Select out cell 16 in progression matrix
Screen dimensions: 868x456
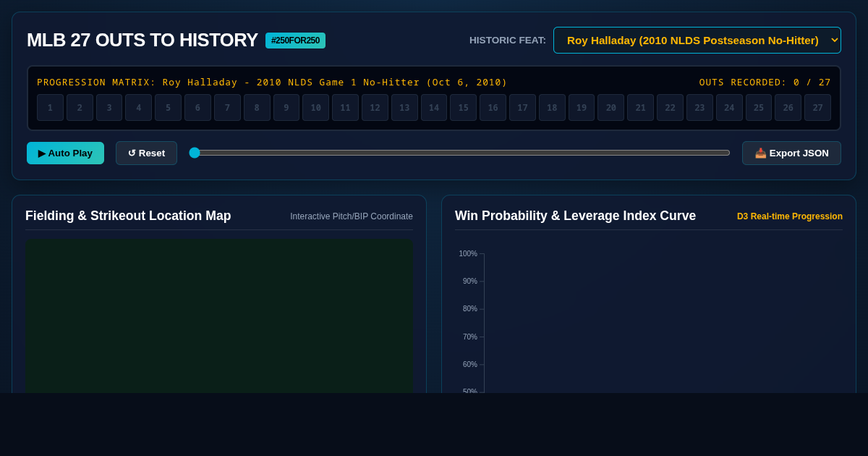tap(493, 108)
